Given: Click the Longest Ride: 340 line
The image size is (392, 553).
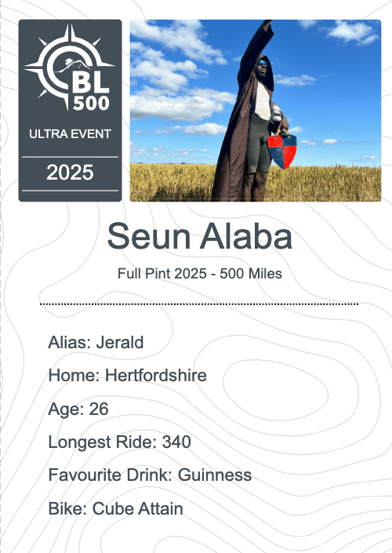Looking at the screenshot, I should (119, 442).
